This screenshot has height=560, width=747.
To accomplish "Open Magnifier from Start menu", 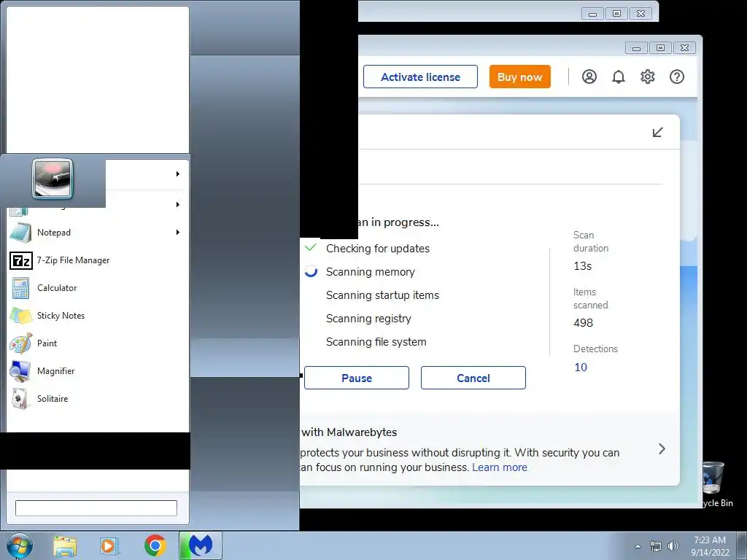I will pos(95,370).
